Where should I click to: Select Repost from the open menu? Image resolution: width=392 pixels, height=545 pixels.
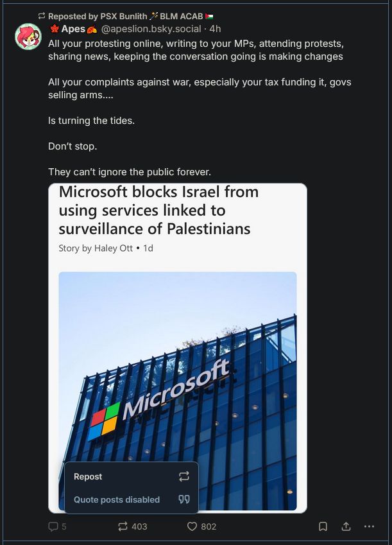point(88,476)
